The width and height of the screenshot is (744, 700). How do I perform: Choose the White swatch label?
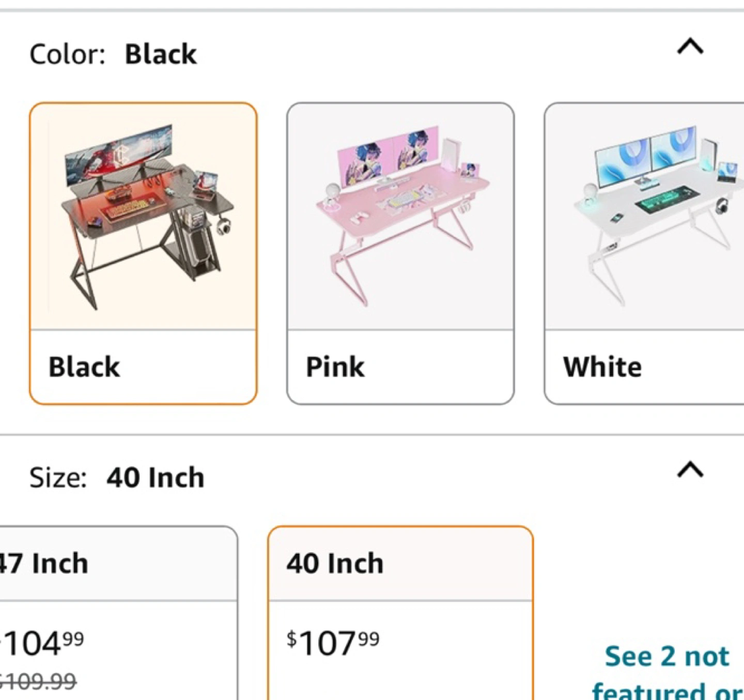pyautogui.click(x=602, y=367)
